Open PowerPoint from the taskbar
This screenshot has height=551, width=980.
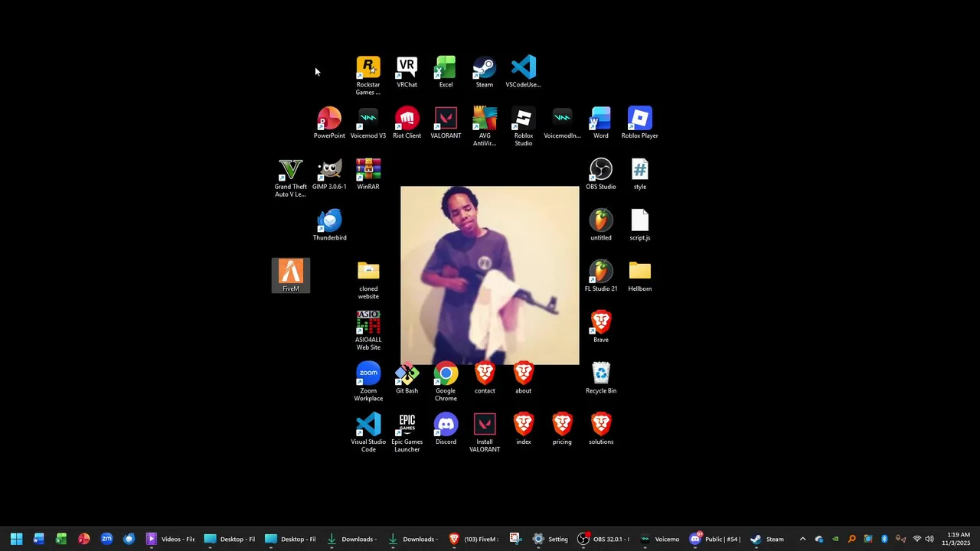84,539
